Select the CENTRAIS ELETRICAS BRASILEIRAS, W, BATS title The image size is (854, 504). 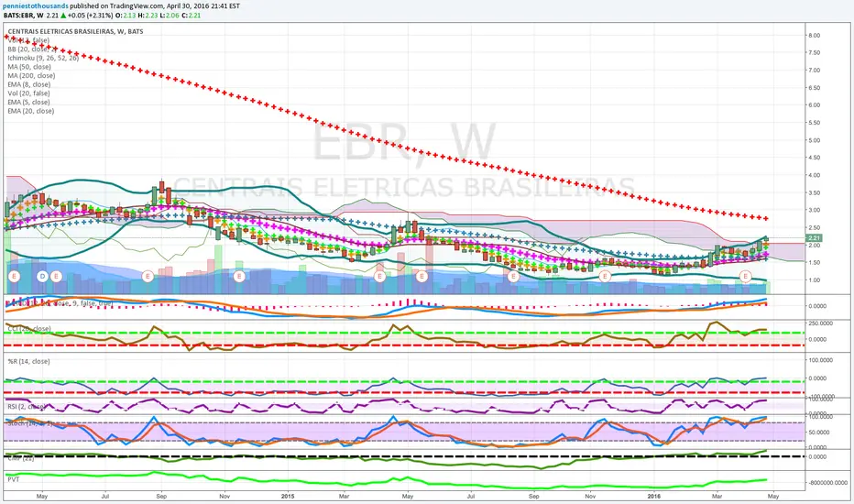(75, 31)
